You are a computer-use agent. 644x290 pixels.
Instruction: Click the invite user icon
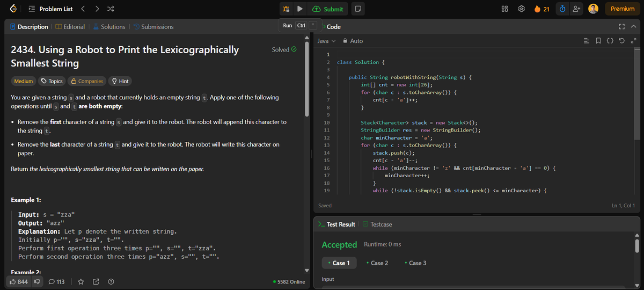(576, 9)
